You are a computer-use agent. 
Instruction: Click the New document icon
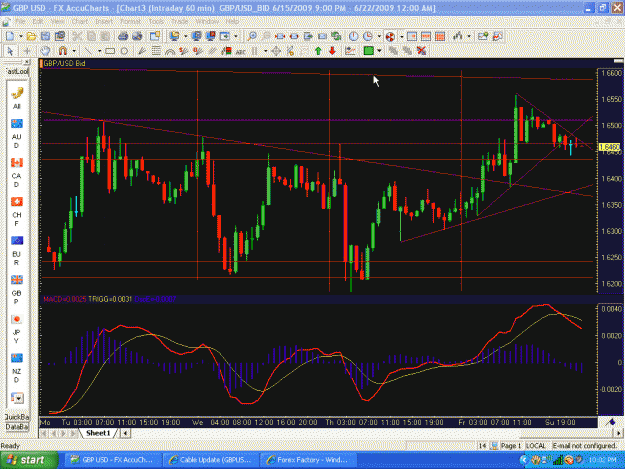point(10,37)
